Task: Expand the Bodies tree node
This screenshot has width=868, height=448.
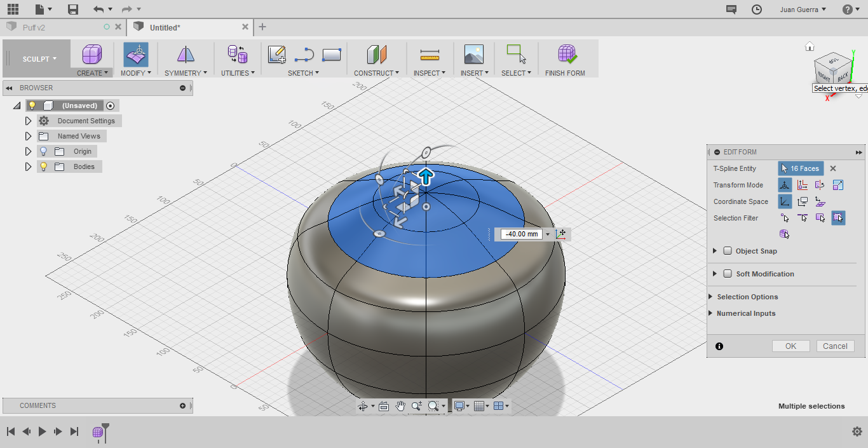Action: click(x=28, y=166)
